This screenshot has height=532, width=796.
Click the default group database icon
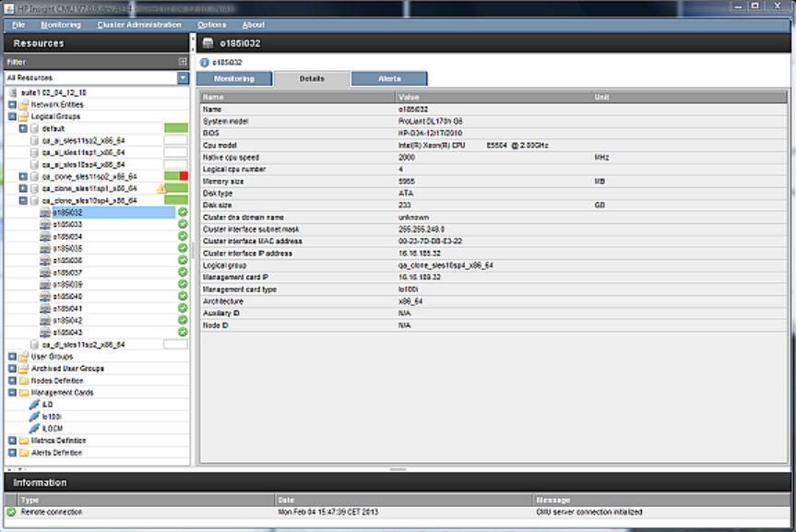tap(34, 128)
